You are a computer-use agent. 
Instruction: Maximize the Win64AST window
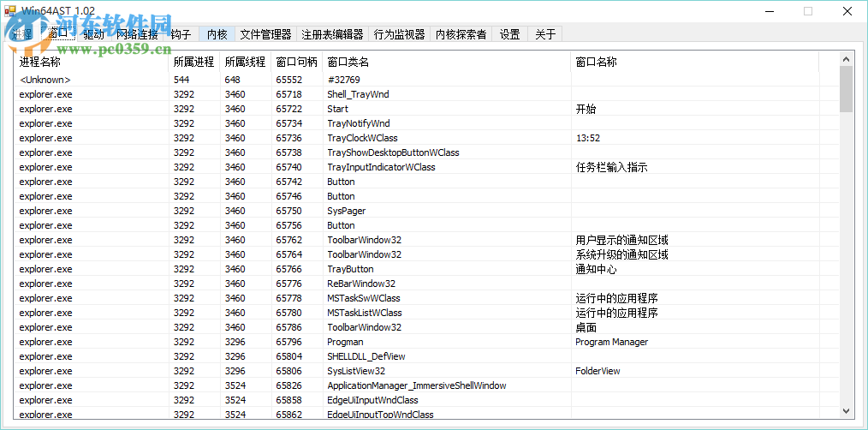click(808, 11)
